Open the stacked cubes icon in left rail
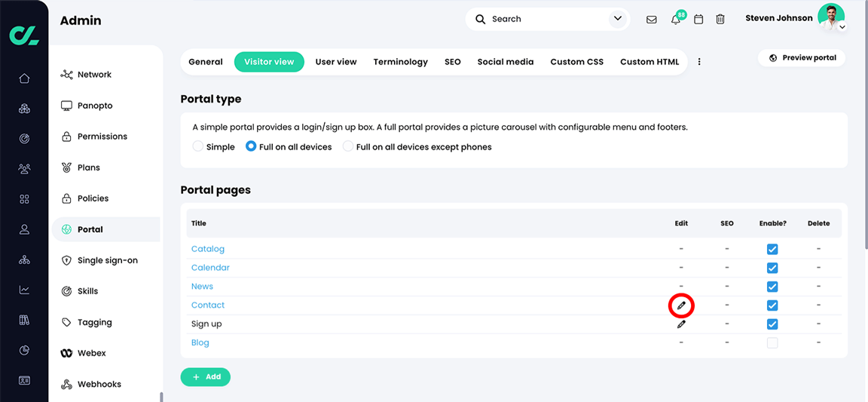Viewport: 868px width, 402px height. pos(24,109)
